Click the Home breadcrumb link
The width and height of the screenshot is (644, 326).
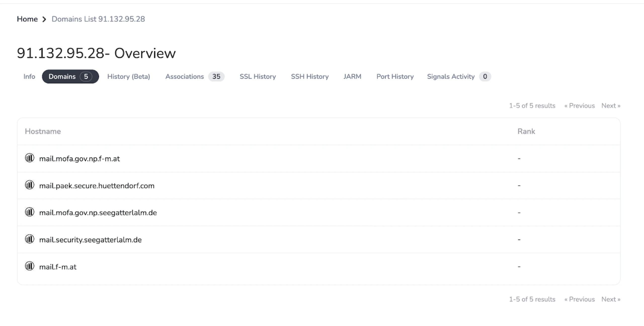pyautogui.click(x=27, y=19)
